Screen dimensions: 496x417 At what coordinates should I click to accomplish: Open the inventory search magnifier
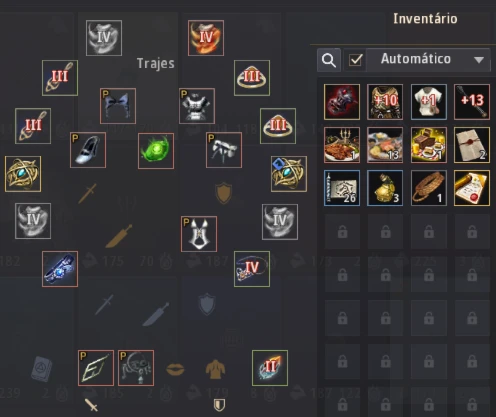pos(329,60)
